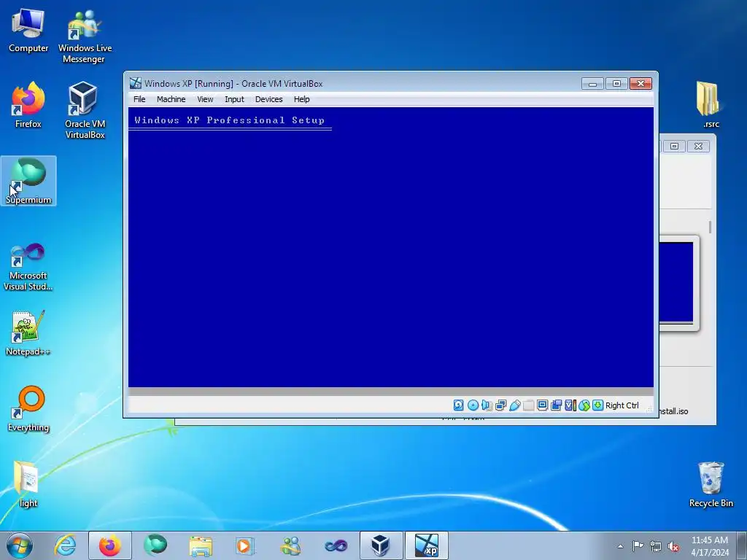Viewport: 747px width, 560px height.
Task: Click the network adapters status icon
Action: click(500, 405)
